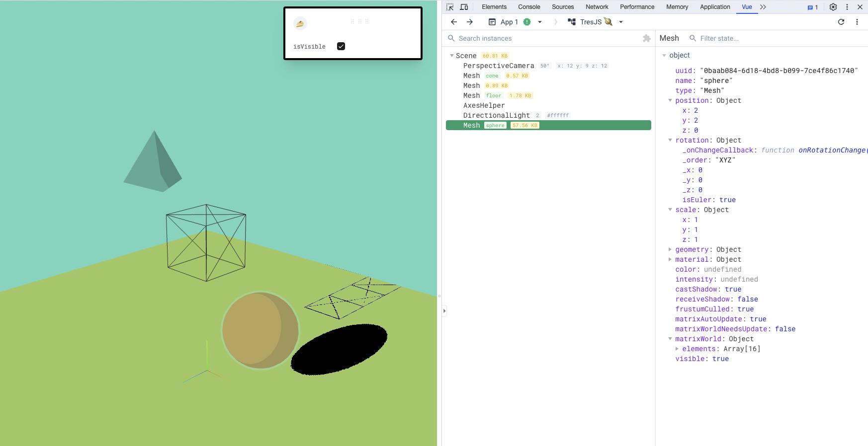Click the component filter puzzle icon
This screenshot has width=868, height=446.
pyautogui.click(x=646, y=38)
